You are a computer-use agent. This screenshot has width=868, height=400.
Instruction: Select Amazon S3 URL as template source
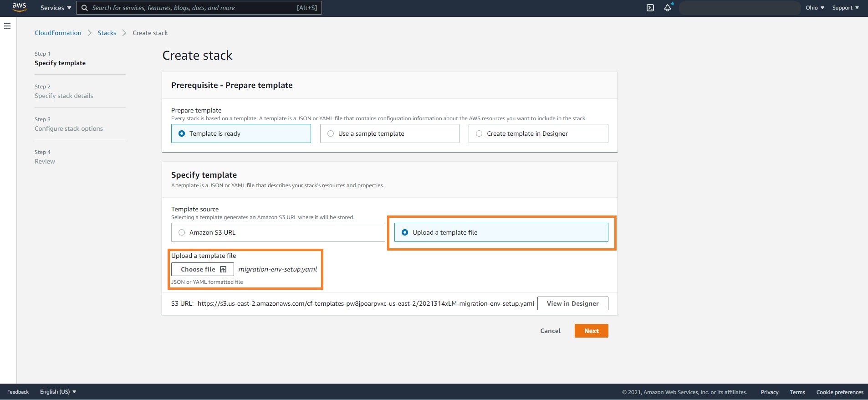278,232
